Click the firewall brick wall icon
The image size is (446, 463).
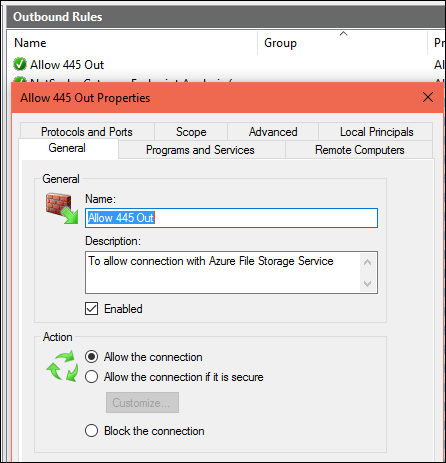pos(62,208)
